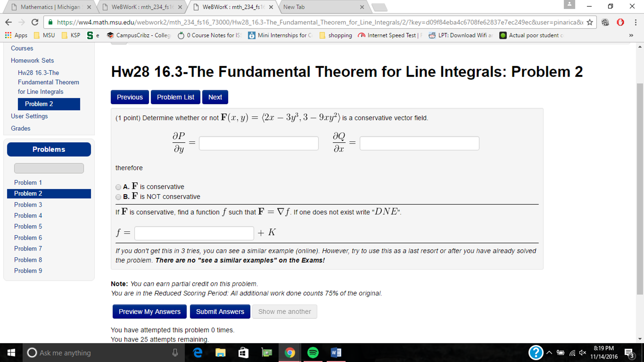Click the Preview My Answers button
This screenshot has width=644, height=362.
[x=149, y=312]
